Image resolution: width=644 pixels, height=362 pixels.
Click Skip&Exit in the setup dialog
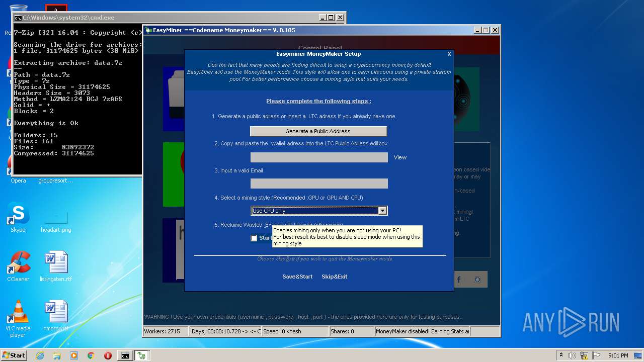[335, 277]
